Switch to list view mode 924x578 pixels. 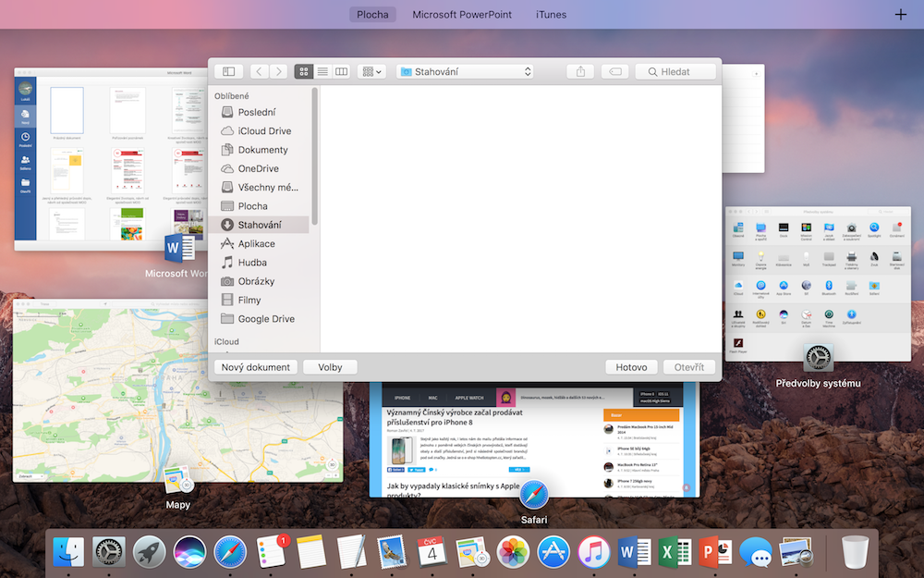pyautogui.click(x=322, y=71)
